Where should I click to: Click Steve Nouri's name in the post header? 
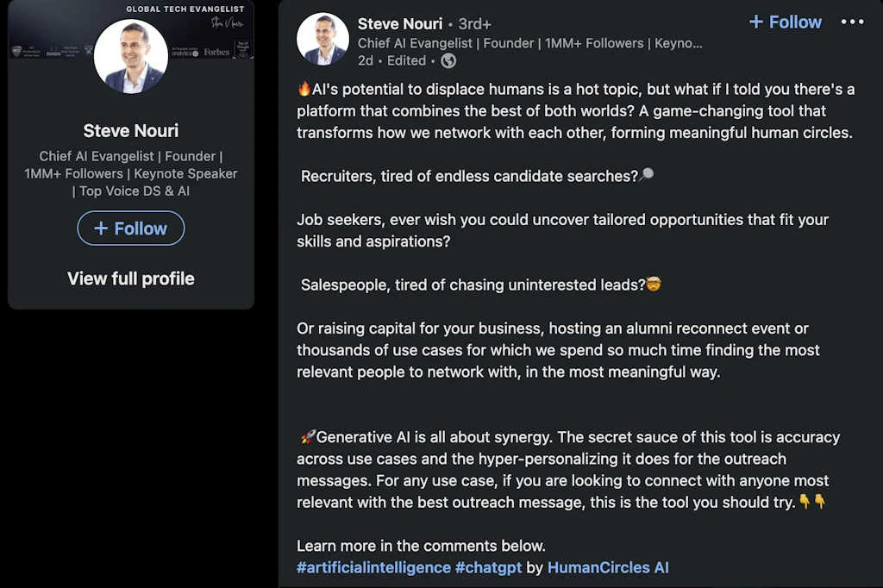coord(400,23)
